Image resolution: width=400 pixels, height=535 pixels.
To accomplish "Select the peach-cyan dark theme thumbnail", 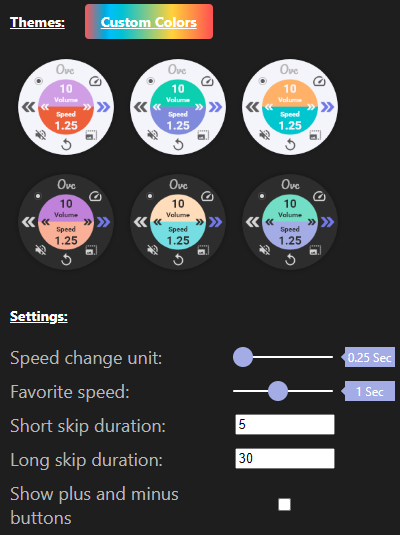I will pyautogui.click(x=178, y=222).
